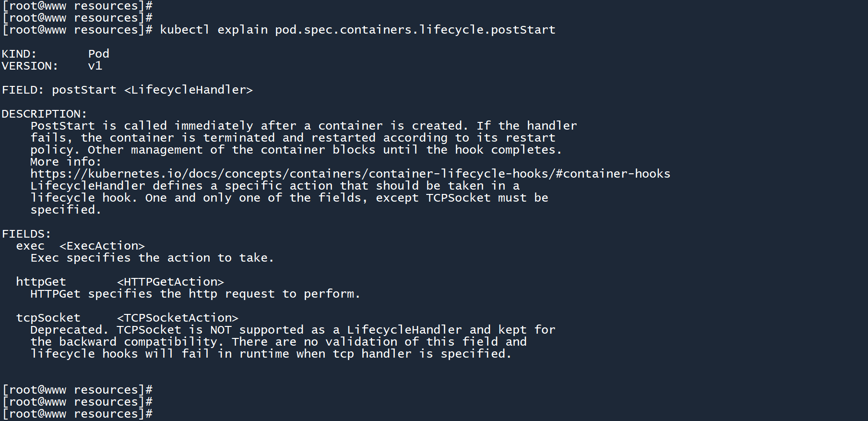868x421 pixels.
Task: Click the Pod value beside KIND
Action: coord(98,54)
